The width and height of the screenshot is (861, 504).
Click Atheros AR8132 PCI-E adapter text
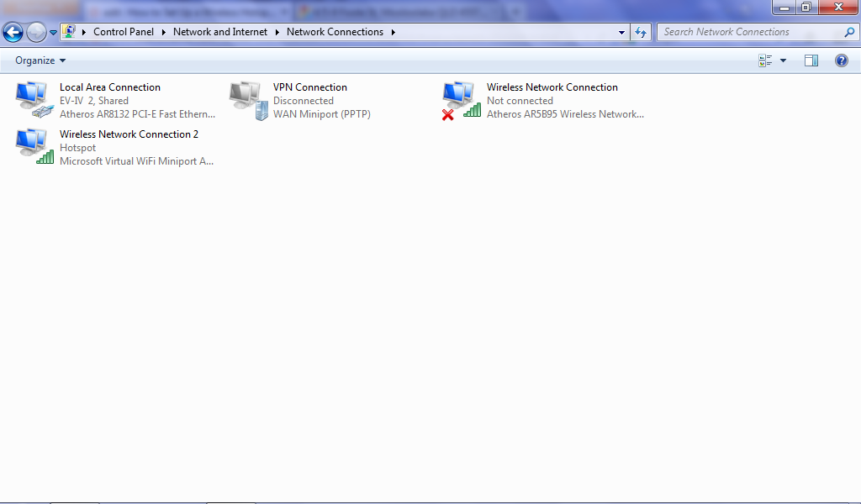[x=137, y=114]
